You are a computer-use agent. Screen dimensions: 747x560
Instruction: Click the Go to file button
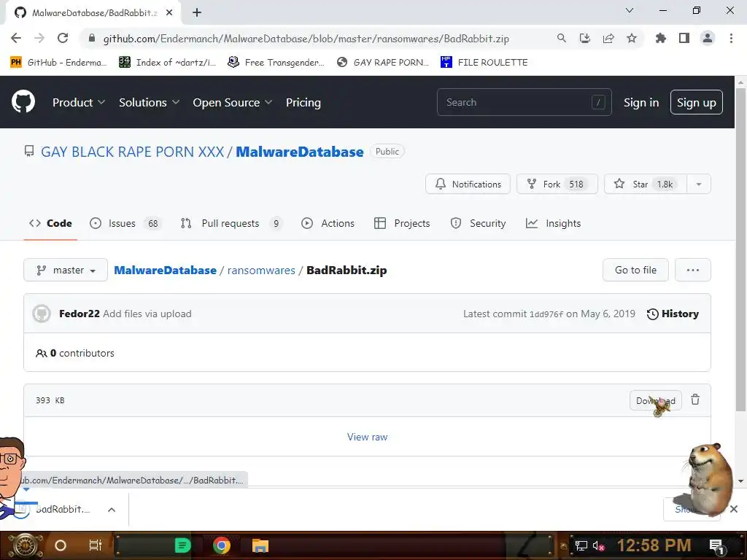(635, 270)
